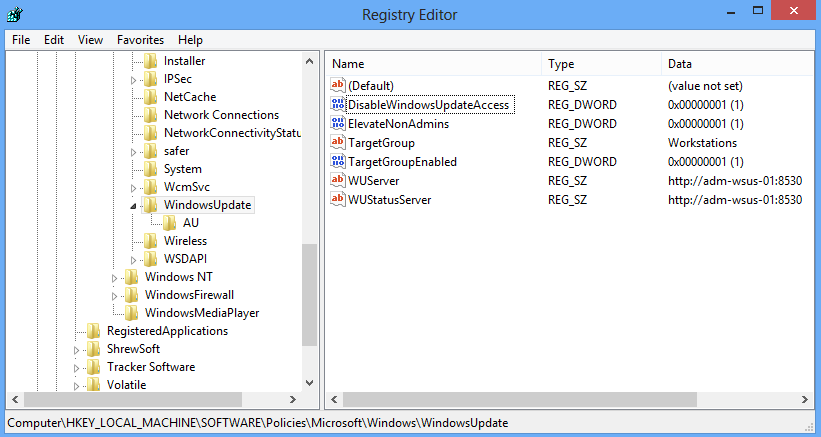Screen dimensions: 821x437
Task: Expand the WcmSvc key
Action: tap(134, 188)
